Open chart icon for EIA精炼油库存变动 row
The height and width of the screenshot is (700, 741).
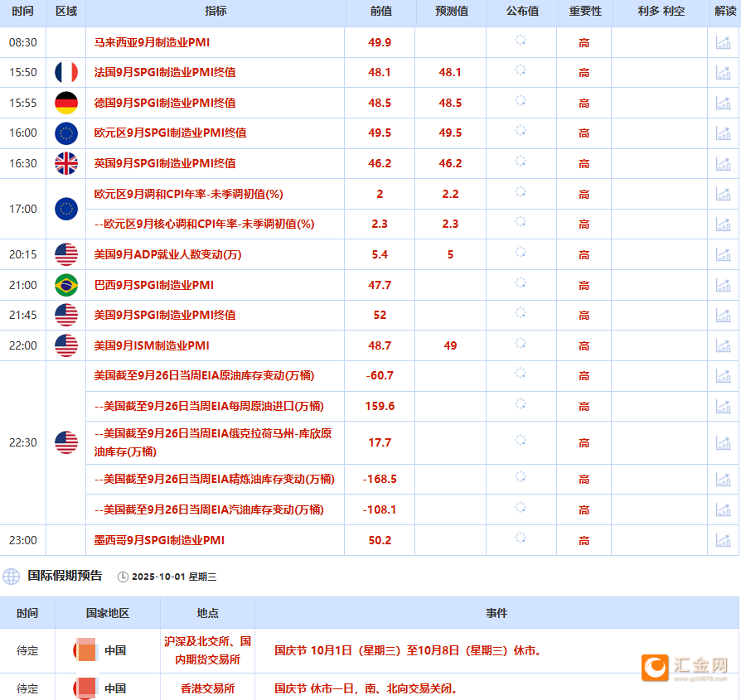[x=723, y=480]
